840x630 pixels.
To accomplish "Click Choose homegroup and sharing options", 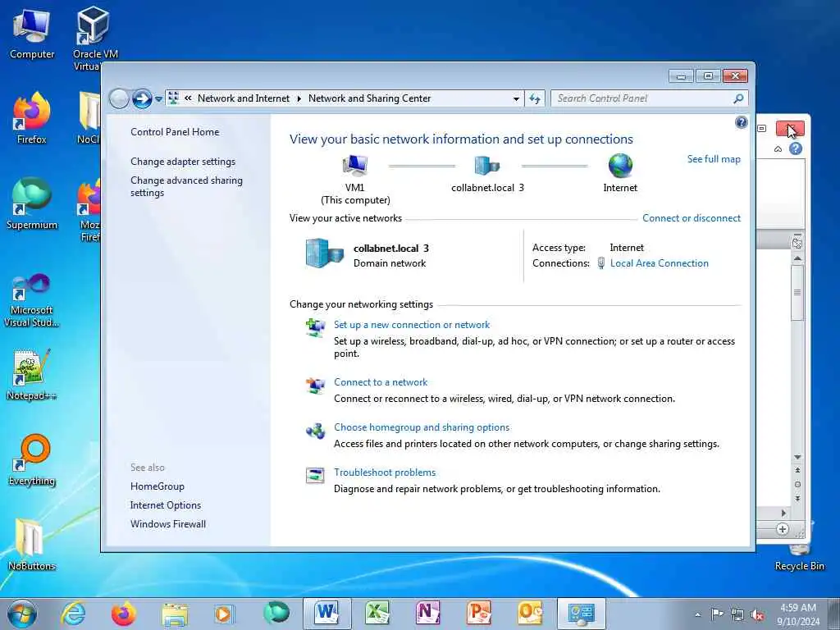I will 422,427.
